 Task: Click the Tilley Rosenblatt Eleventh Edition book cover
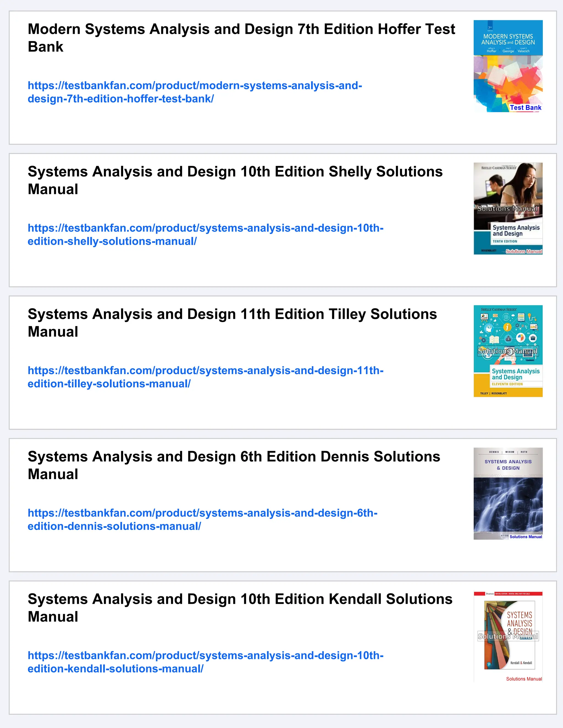pyautogui.click(x=508, y=351)
